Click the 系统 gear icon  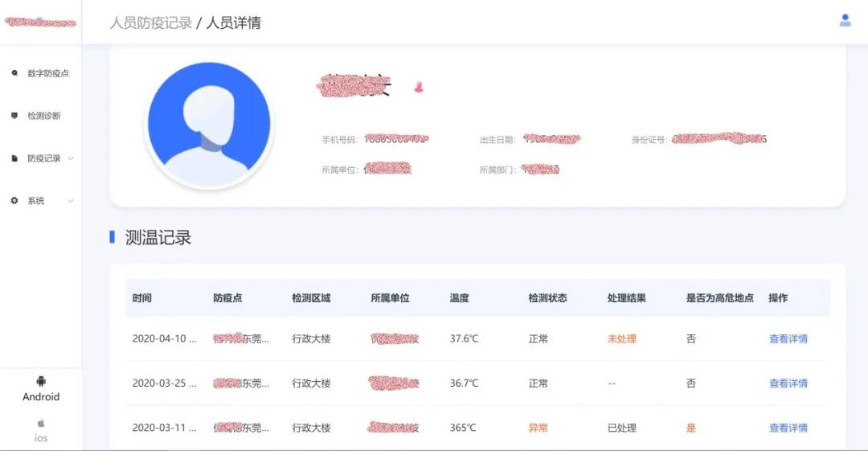coord(14,201)
